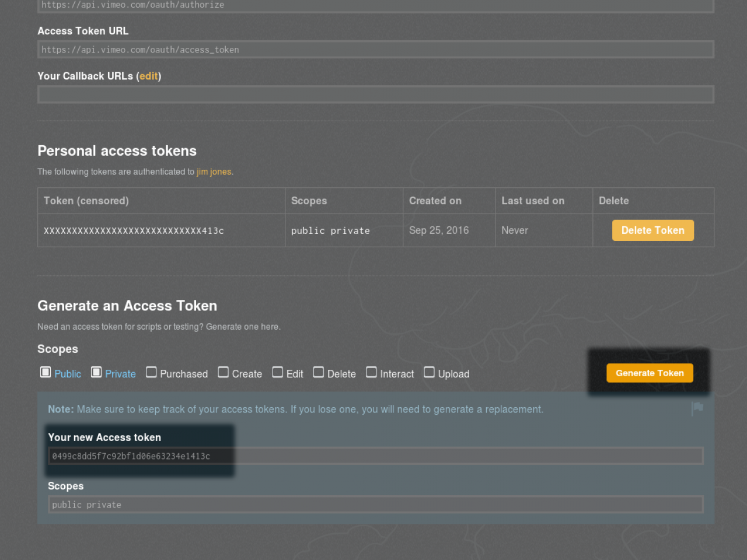
Task: Check the Edit scope checkbox
Action: pos(277,372)
